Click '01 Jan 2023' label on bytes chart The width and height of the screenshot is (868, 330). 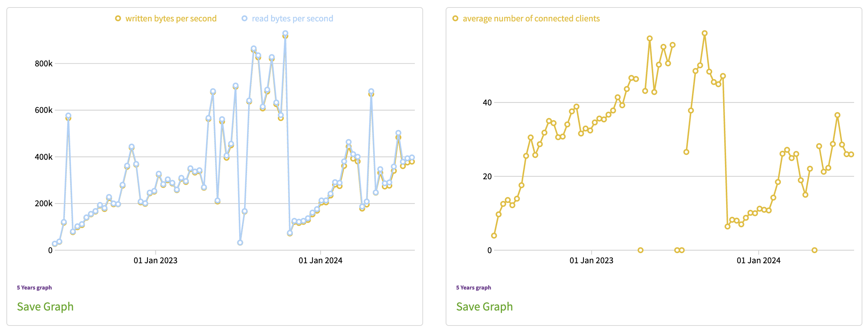pyautogui.click(x=155, y=261)
